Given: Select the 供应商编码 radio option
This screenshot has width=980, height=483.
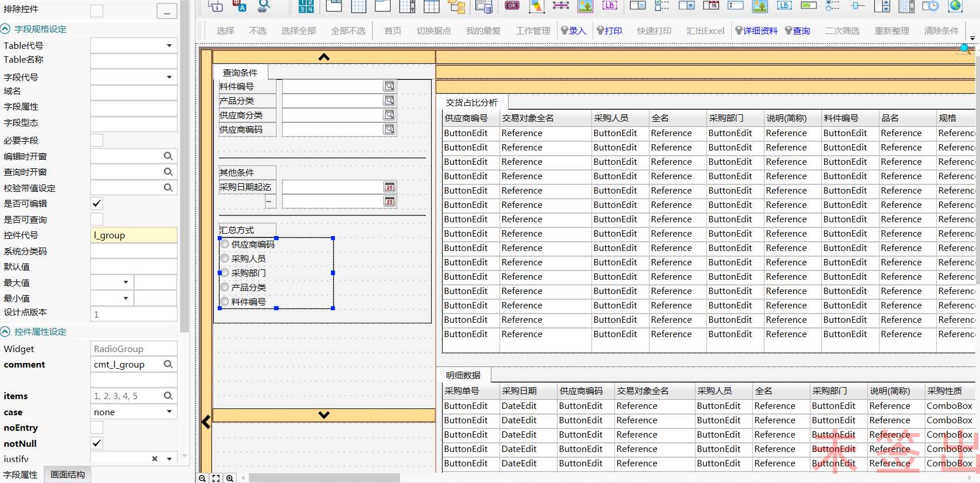Looking at the screenshot, I should tap(225, 244).
